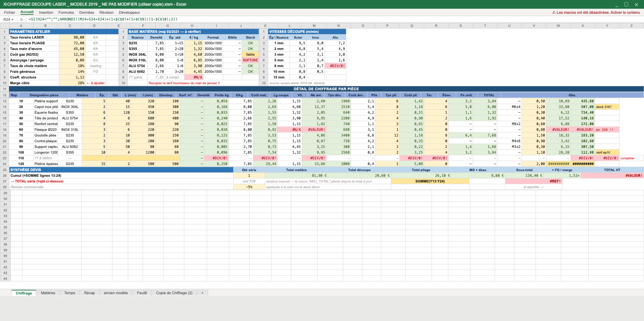Screen dimensions: 644x321
Task: Click the 'Goulotte pliée' designation cell
Action: [46, 136]
